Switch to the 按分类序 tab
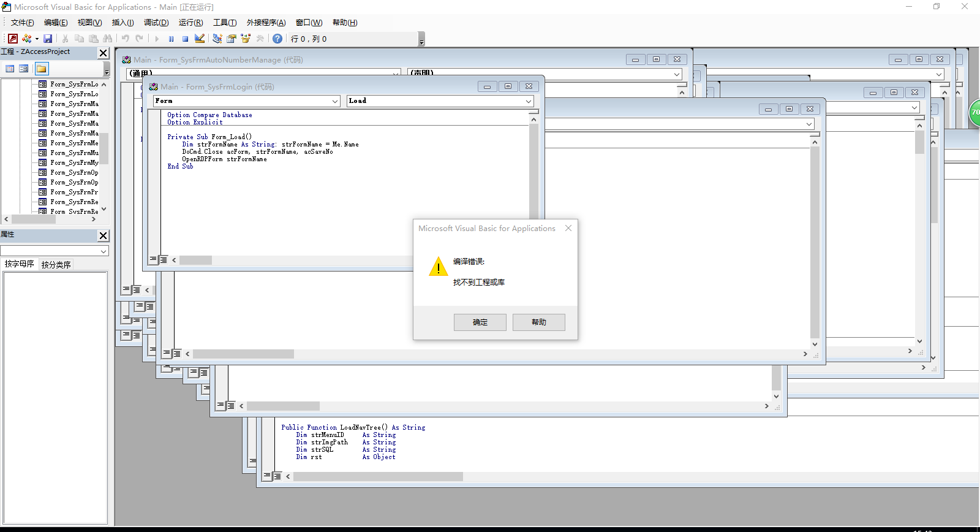Image resolution: width=980 pixels, height=532 pixels. tap(56, 265)
